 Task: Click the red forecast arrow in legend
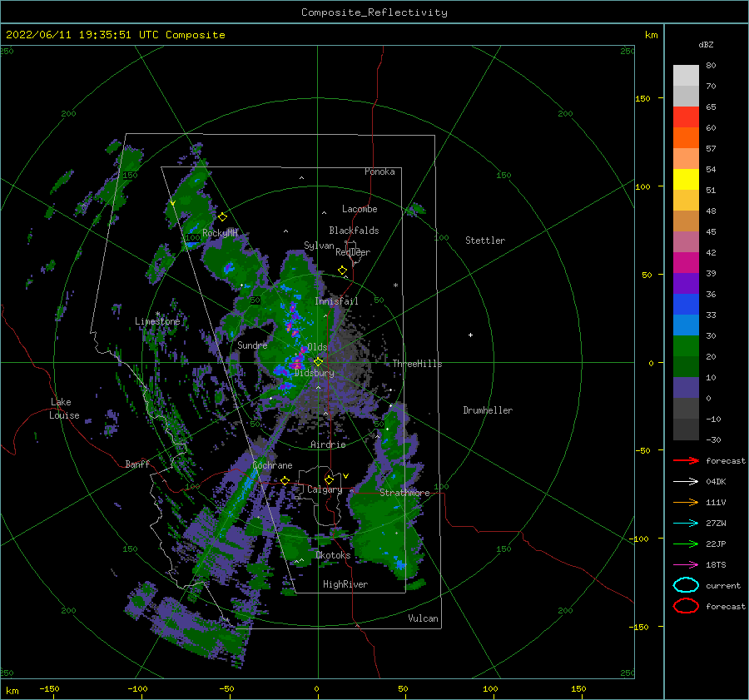(x=686, y=460)
